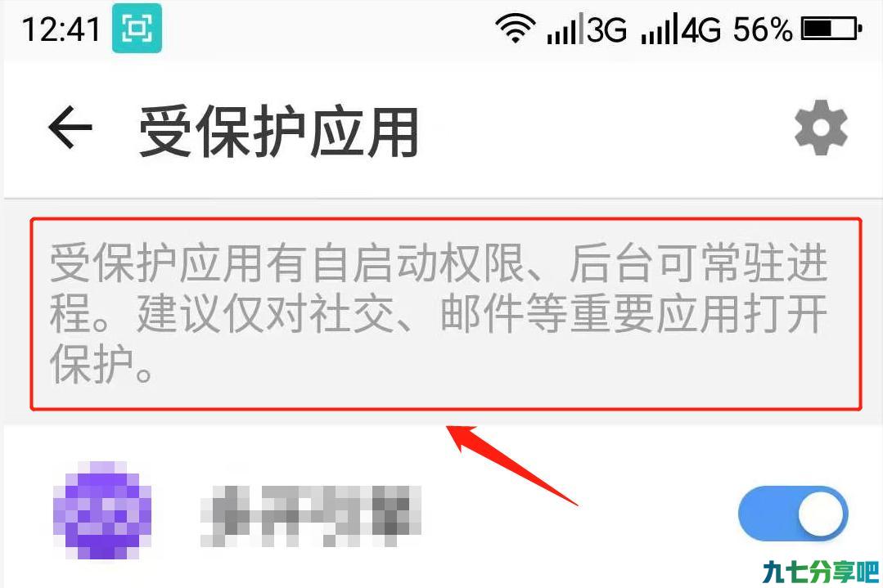Viewport: 883px width, 588px height.
Task: Tap the middle description line mentioning 社交、邮件
Action: point(439,313)
